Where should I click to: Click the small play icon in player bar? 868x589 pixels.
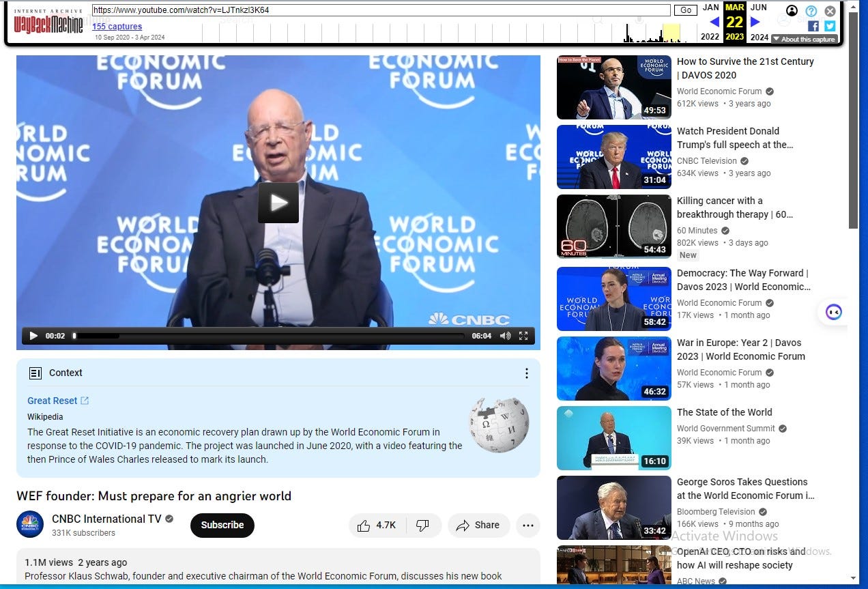click(x=33, y=336)
